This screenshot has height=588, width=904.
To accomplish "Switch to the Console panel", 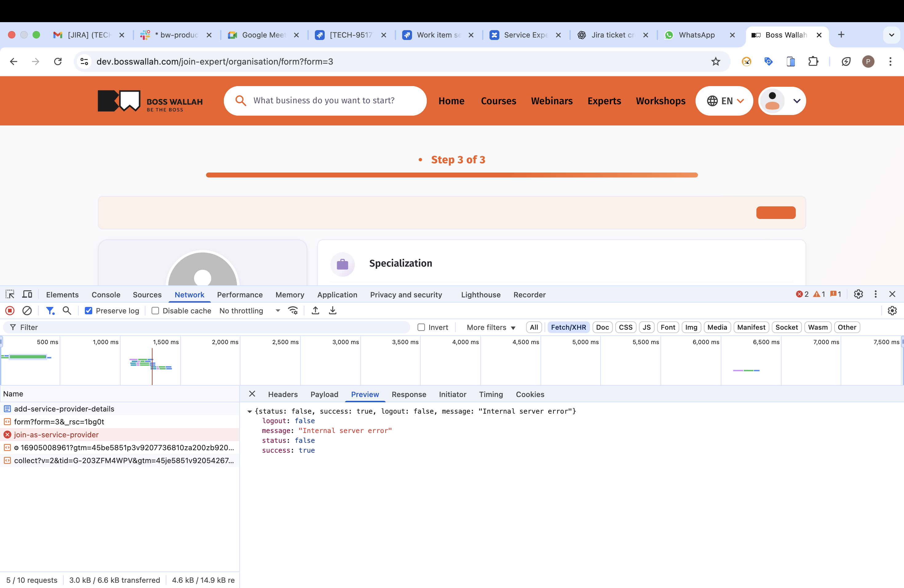I will click(x=106, y=295).
